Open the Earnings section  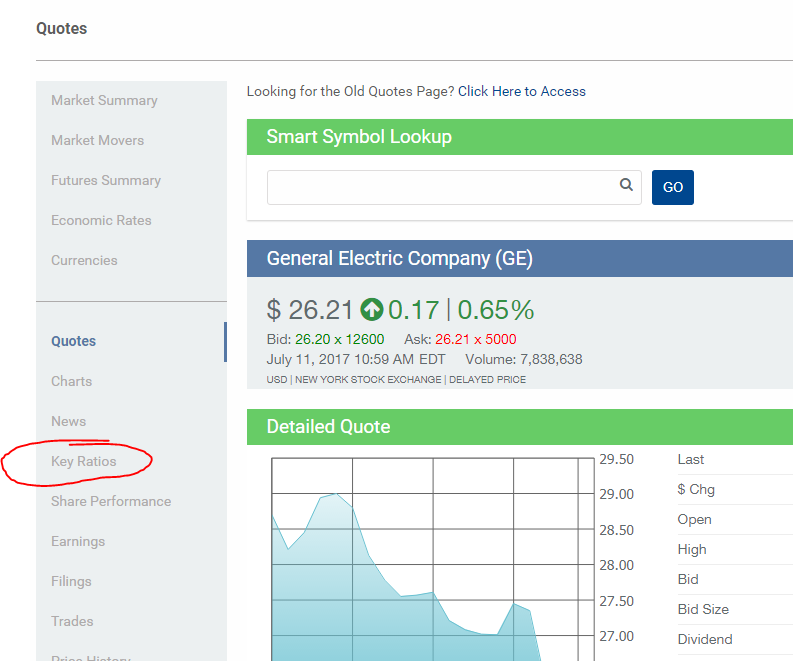(78, 541)
